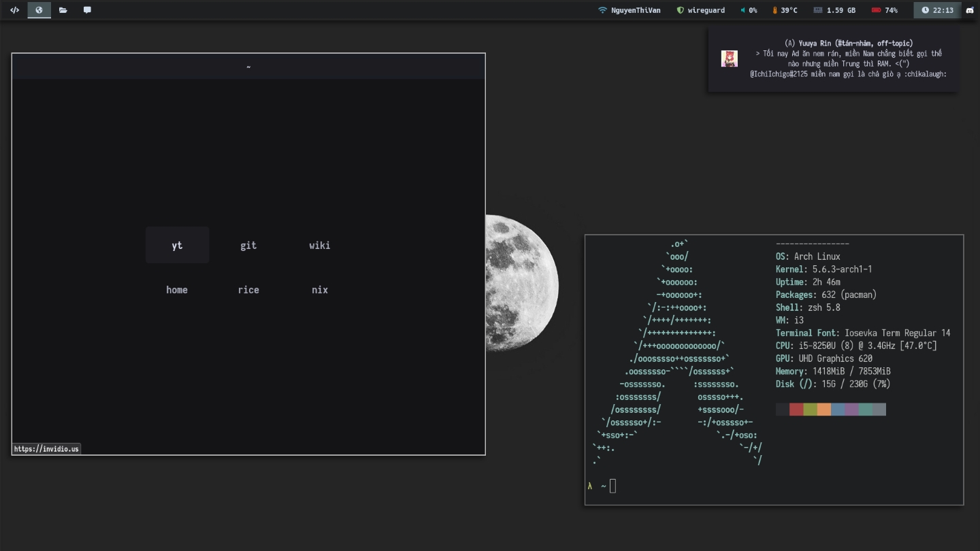Click the red swatch in the terminal palette
Viewport: 980px width, 551px height.
tap(796, 409)
